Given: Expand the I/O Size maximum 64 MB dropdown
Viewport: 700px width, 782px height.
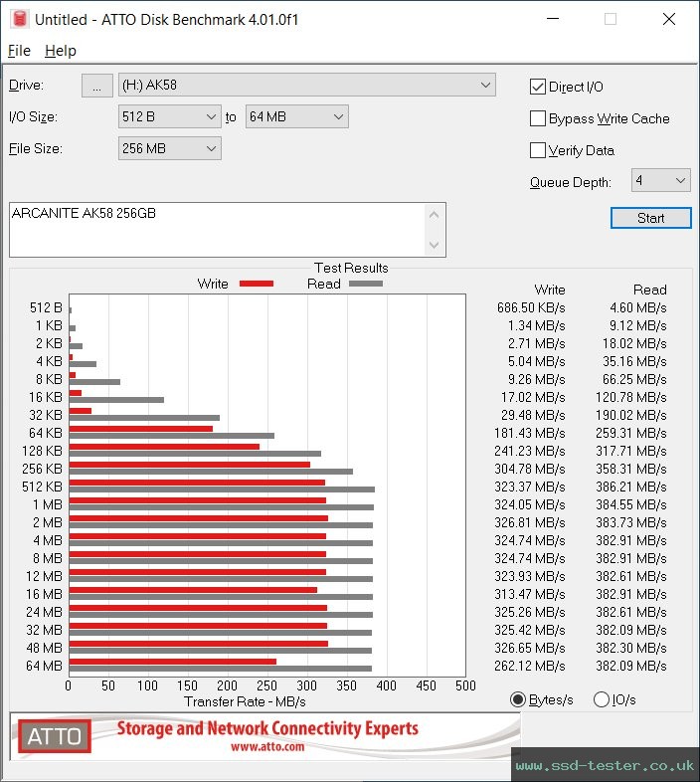Looking at the screenshot, I should [296, 116].
